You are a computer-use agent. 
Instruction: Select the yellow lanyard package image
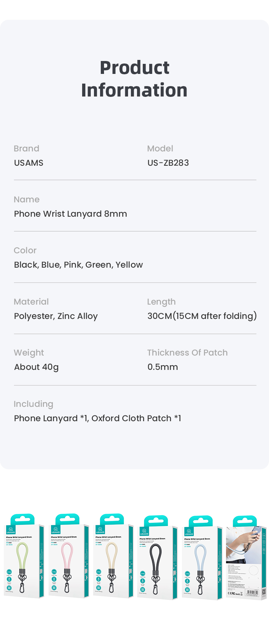pyautogui.click(x=113, y=556)
